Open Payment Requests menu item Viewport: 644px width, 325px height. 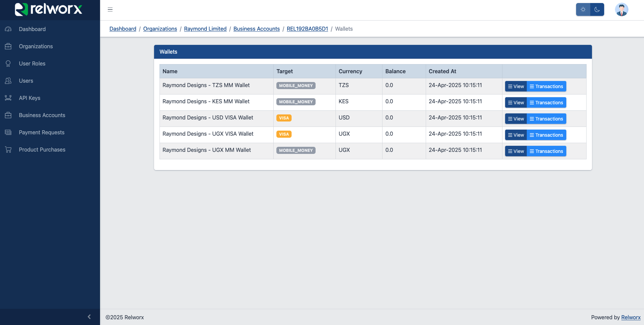click(x=50, y=132)
